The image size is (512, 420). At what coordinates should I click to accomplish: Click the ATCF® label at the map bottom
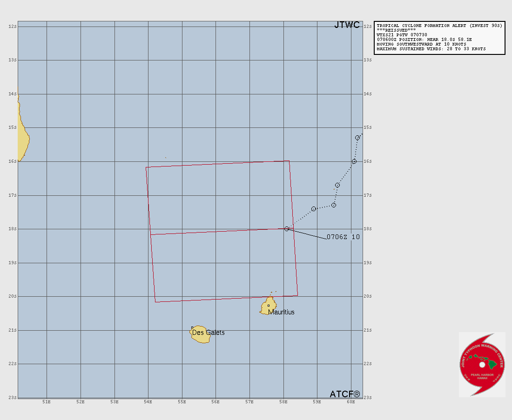(x=345, y=394)
